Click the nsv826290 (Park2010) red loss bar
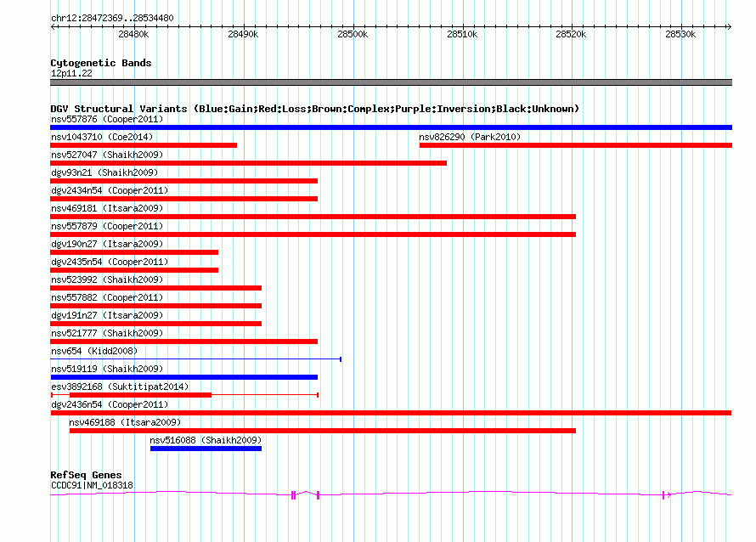 pyautogui.click(x=576, y=145)
